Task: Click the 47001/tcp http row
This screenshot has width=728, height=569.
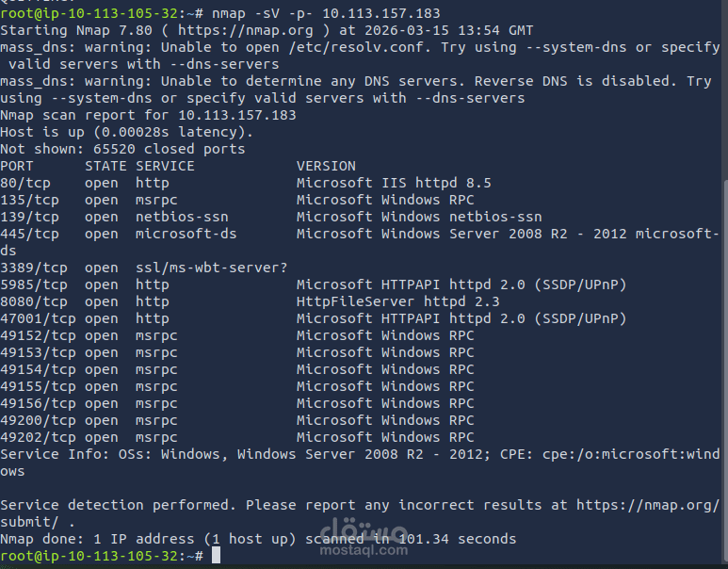Action: pos(314,318)
